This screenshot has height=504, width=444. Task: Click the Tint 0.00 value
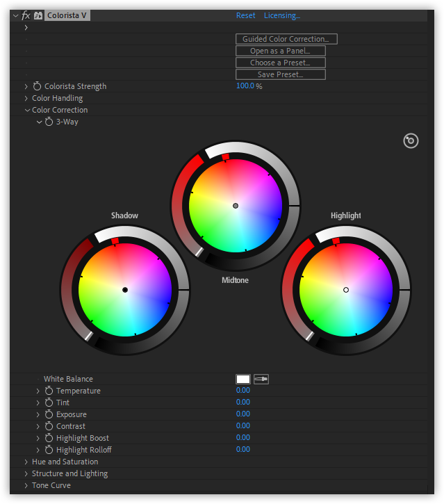[x=243, y=402]
